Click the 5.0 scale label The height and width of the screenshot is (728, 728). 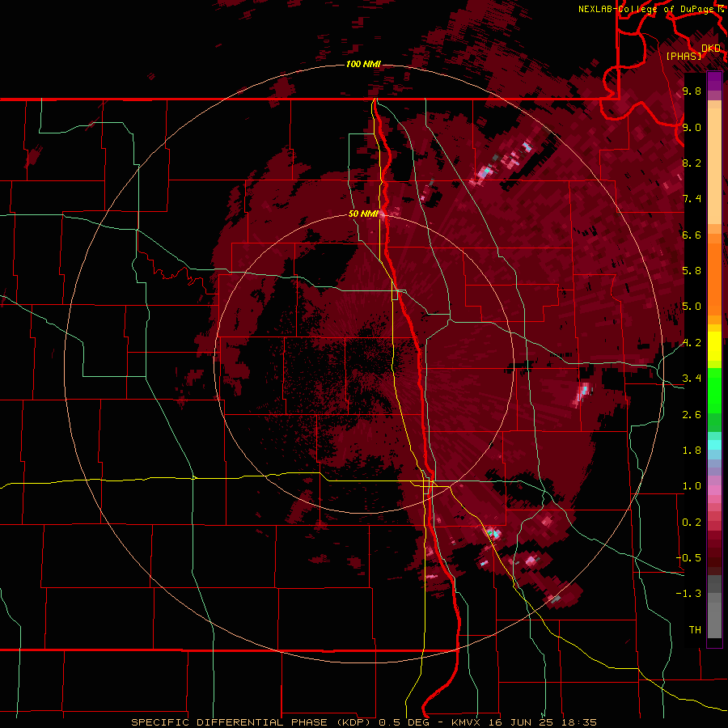coord(692,307)
